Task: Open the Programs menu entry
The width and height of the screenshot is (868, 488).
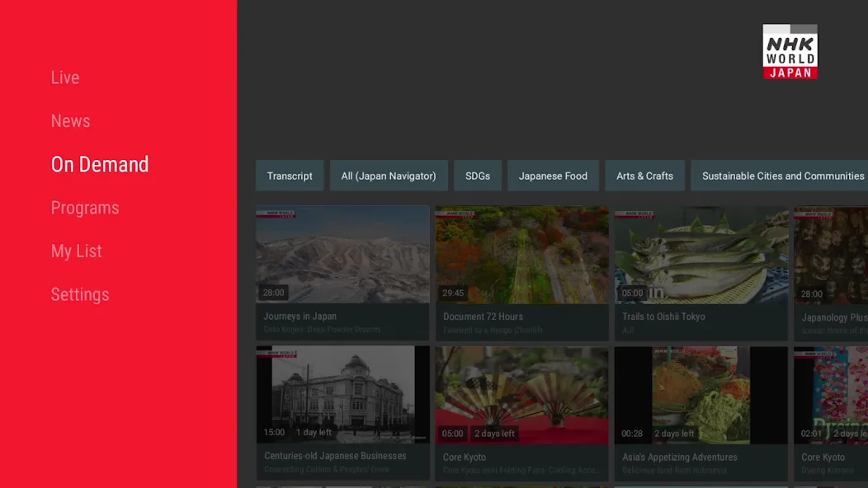Action: point(85,208)
